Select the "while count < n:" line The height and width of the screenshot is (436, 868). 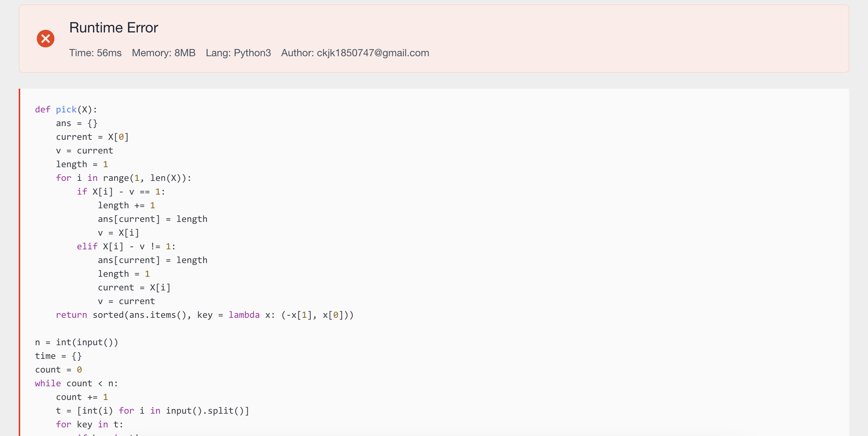click(x=76, y=383)
